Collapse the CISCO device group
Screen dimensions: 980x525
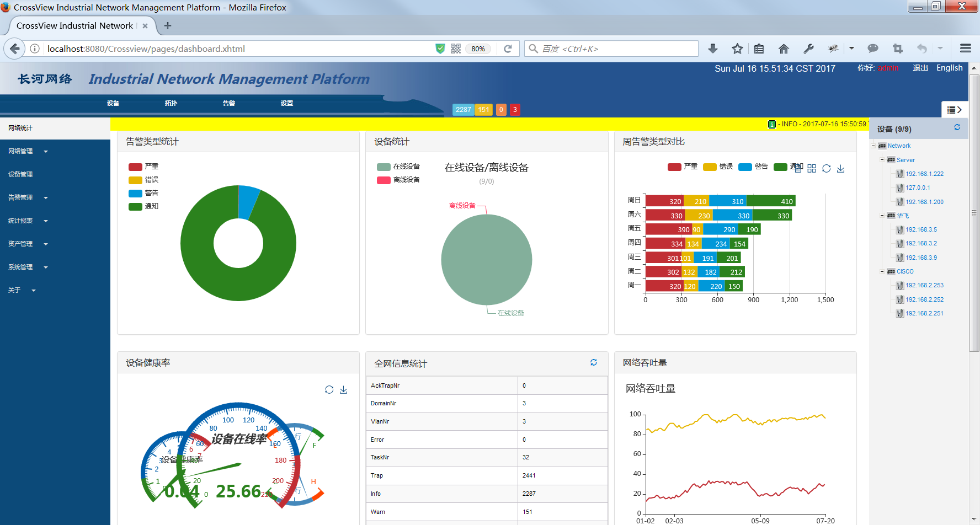pos(882,271)
